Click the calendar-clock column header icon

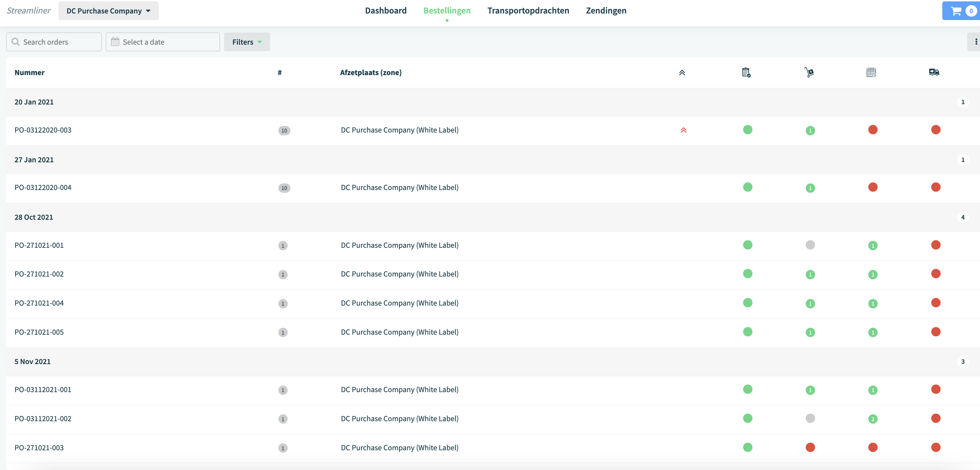click(871, 72)
